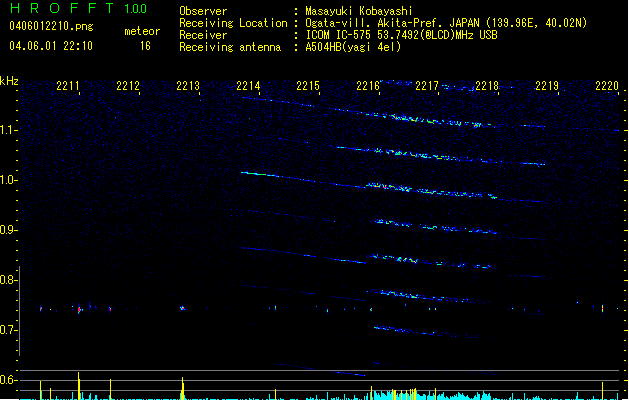
Task: Click the kHz axis unit label
Action: point(9,81)
